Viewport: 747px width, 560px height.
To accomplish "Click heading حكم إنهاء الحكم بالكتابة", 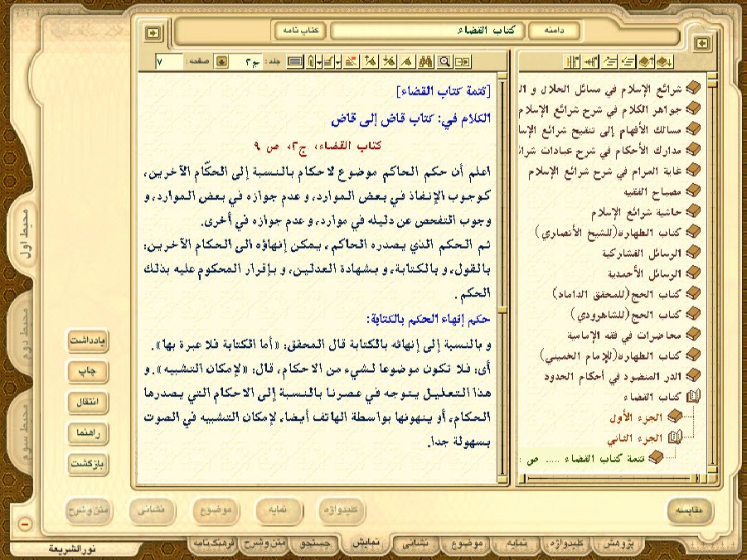I will [x=429, y=319].
